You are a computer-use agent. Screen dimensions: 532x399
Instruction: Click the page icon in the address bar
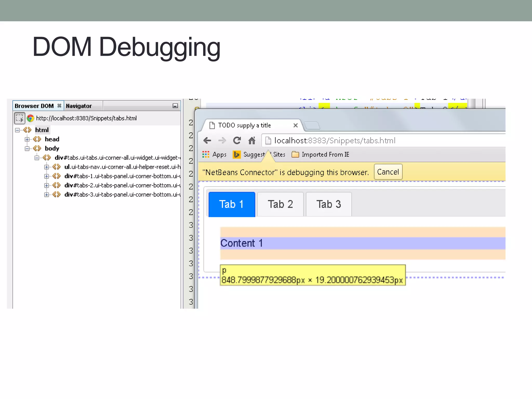point(268,141)
